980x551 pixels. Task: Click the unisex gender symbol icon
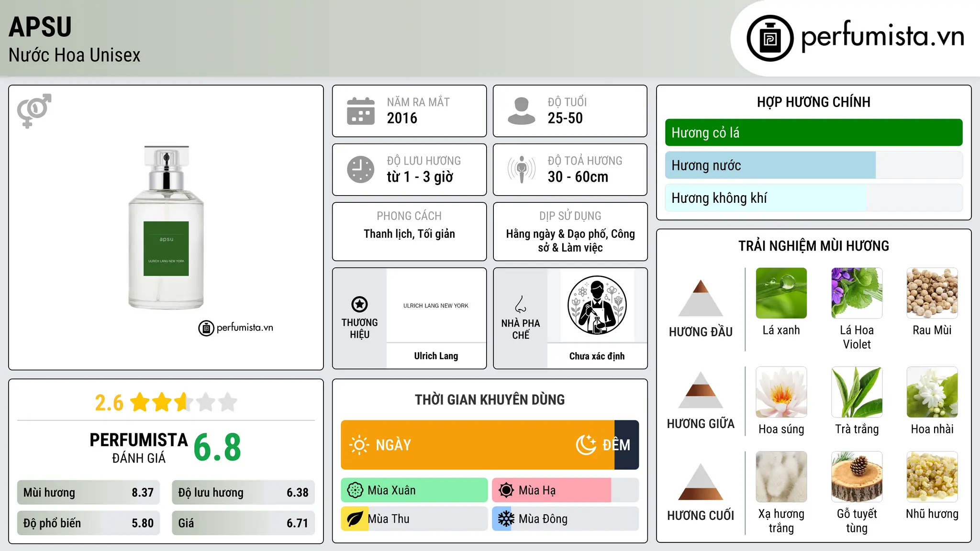tap(34, 111)
